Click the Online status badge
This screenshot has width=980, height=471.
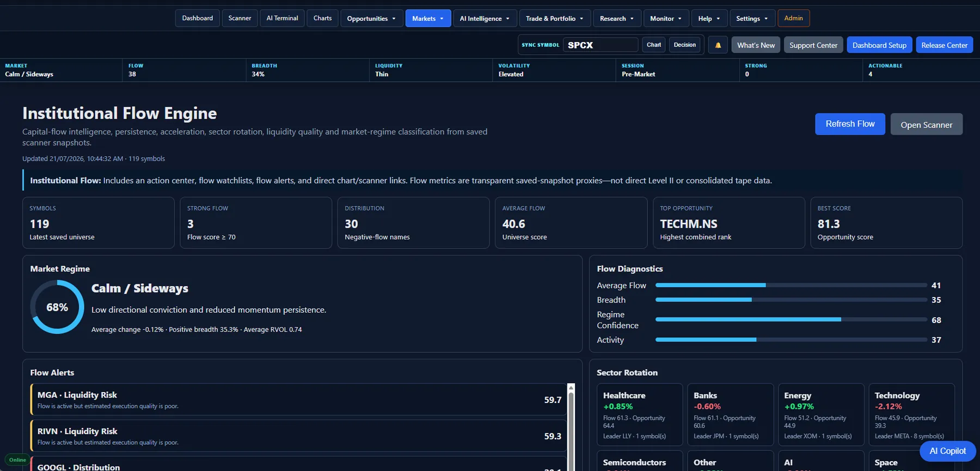click(x=17, y=460)
